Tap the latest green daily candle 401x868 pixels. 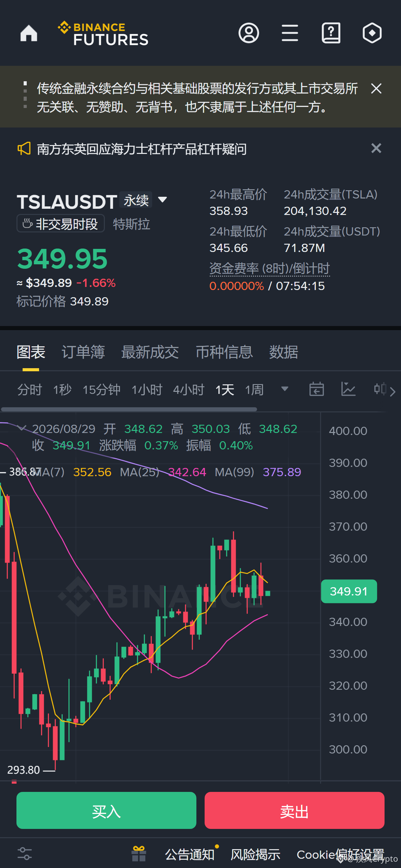268,593
